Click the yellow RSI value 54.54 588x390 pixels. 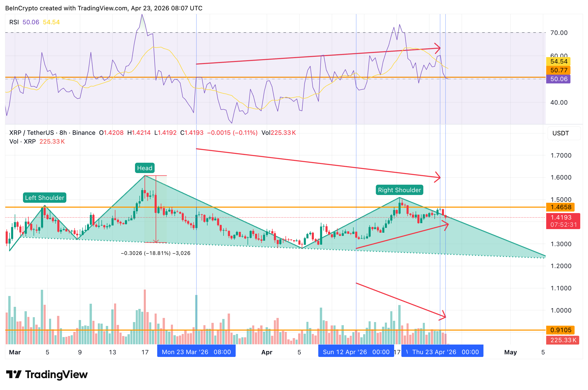(51, 22)
